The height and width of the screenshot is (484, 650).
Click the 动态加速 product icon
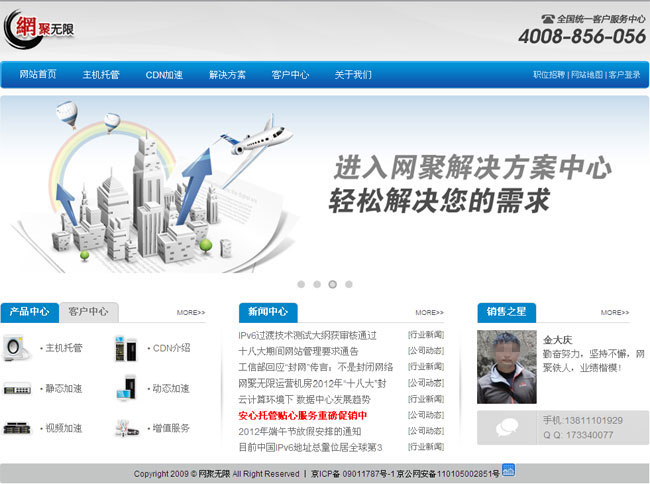pos(126,388)
